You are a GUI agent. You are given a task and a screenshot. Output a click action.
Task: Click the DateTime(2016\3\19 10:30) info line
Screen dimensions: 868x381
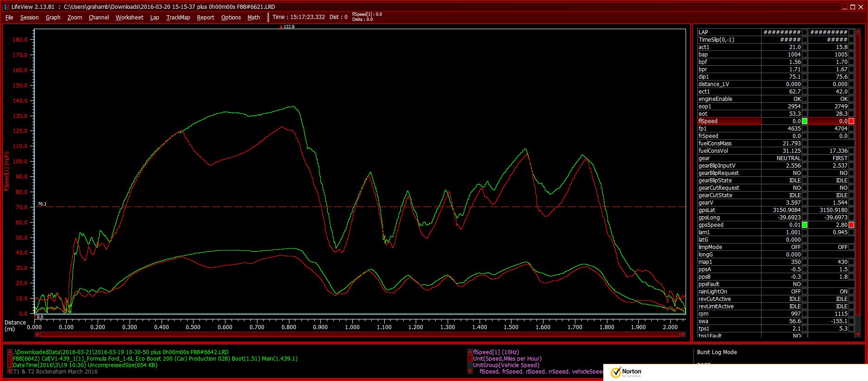[85, 365]
